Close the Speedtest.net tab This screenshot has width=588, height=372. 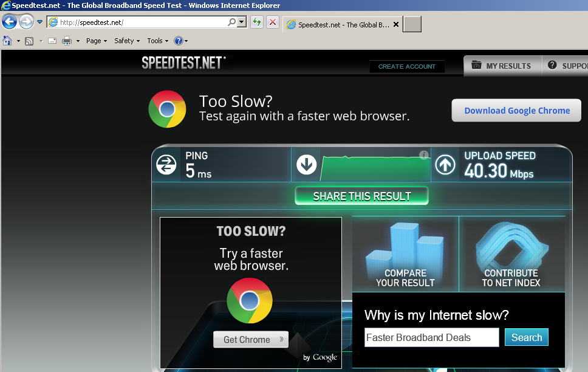point(396,24)
